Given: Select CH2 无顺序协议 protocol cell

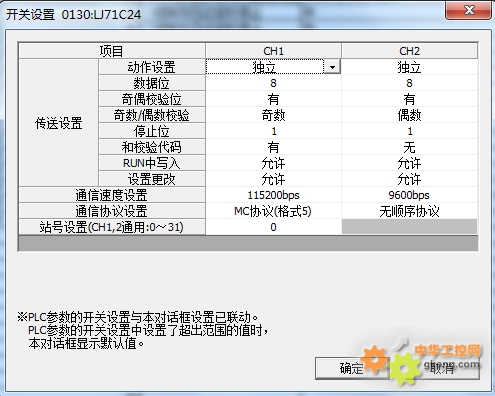Looking at the screenshot, I should [x=409, y=211].
